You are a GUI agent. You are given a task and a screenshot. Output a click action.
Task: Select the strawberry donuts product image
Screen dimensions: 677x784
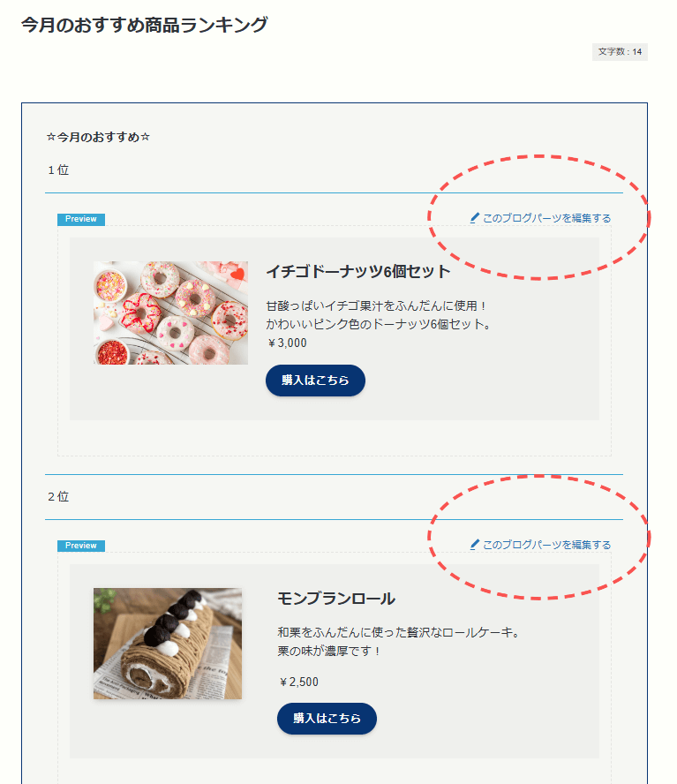coord(170,313)
